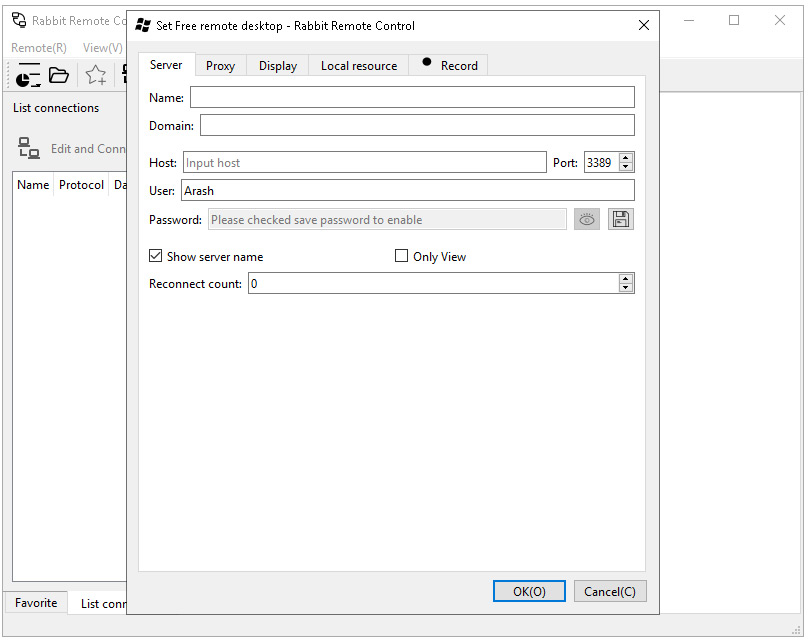This screenshot has width=809, height=644.
Task: Decrease the Port value with down arrow
Action: point(625,167)
